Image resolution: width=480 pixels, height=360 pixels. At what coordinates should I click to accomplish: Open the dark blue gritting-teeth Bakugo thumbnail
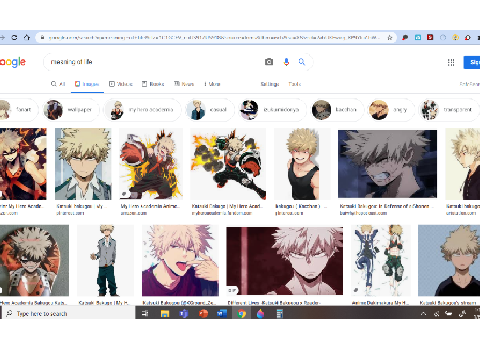387,164
